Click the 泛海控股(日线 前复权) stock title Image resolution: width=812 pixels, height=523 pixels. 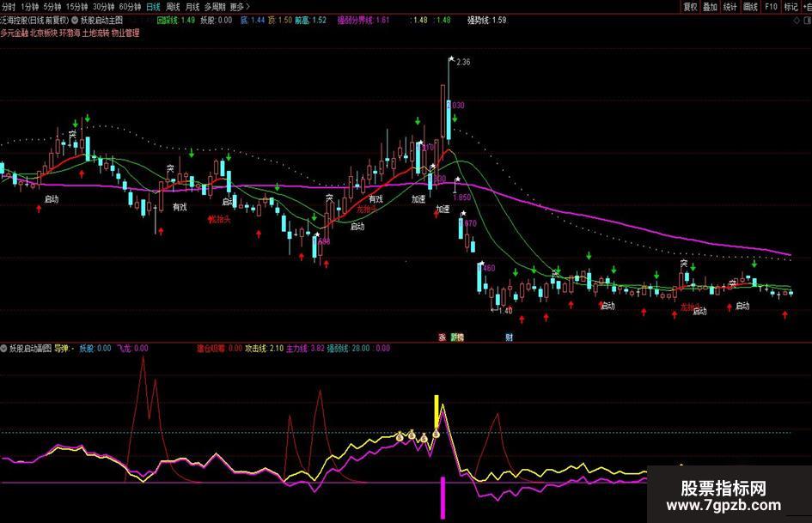coord(34,21)
